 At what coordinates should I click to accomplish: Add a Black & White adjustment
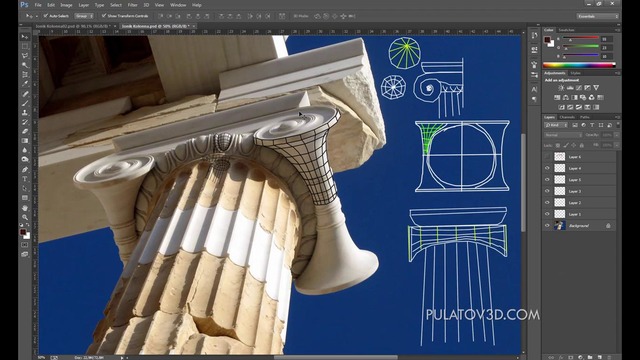[574, 98]
